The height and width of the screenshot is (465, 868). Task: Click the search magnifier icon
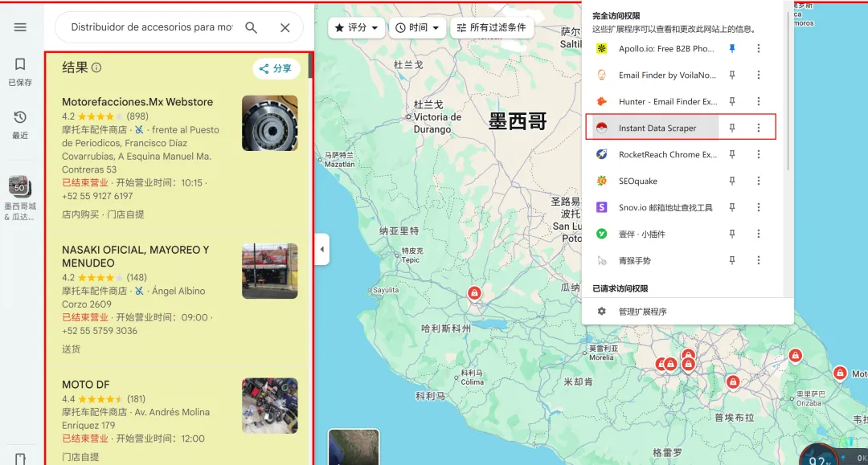[x=252, y=27]
